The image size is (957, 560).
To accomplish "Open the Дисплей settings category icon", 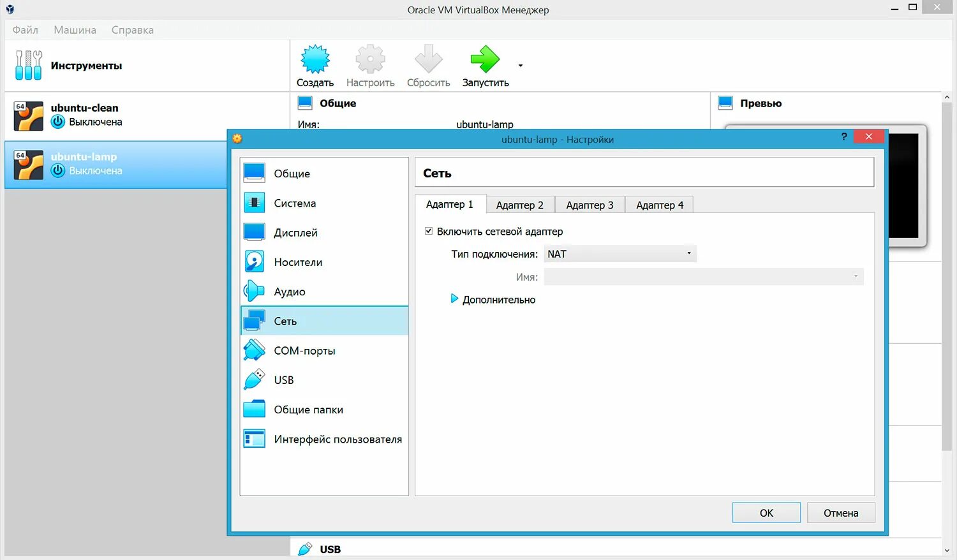I will [x=254, y=232].
